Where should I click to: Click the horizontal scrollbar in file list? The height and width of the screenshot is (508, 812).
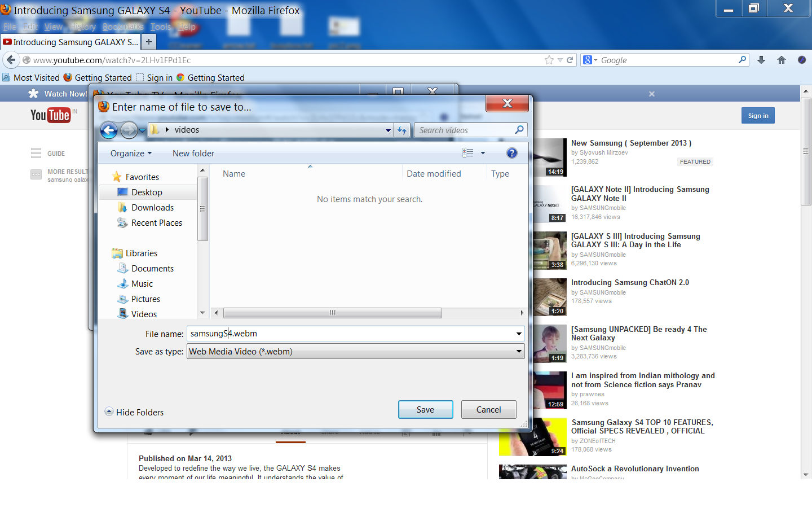tap(333, 313)
